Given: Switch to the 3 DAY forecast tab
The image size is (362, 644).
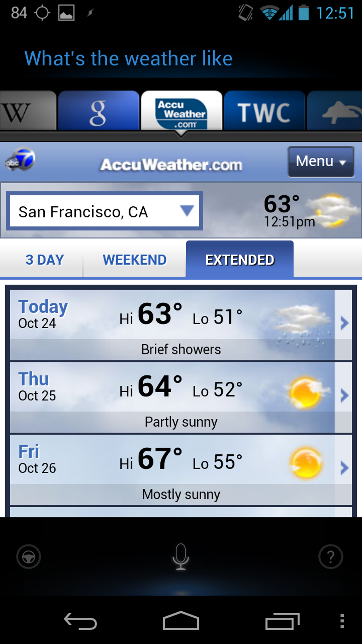Looking at the screenshot, I should [x=45, y=260].
